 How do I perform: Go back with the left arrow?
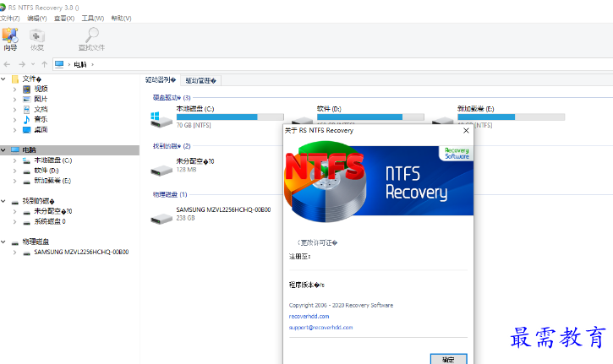pos(7,64)
